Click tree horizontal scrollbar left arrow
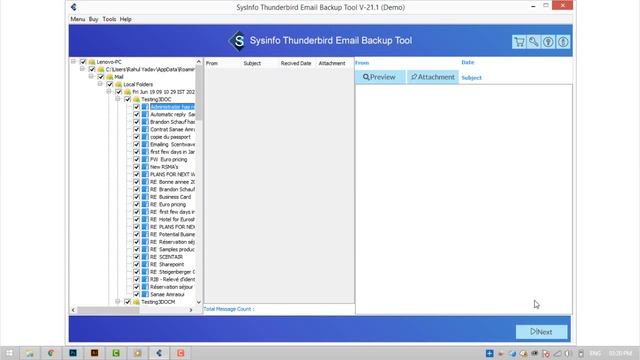This screenshot has height=360, width=640. tap(73, 310)
